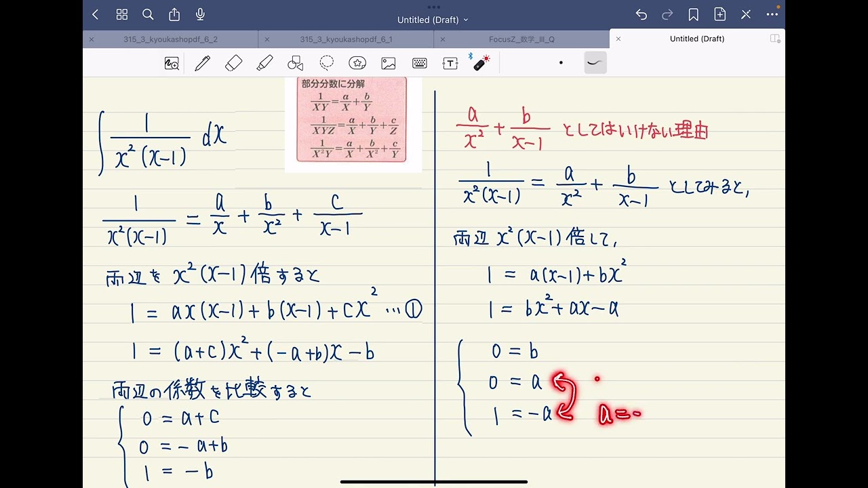Select the active Untitled (Draft) tab
This screenshot has width=868, height=488.
point(697,39)
